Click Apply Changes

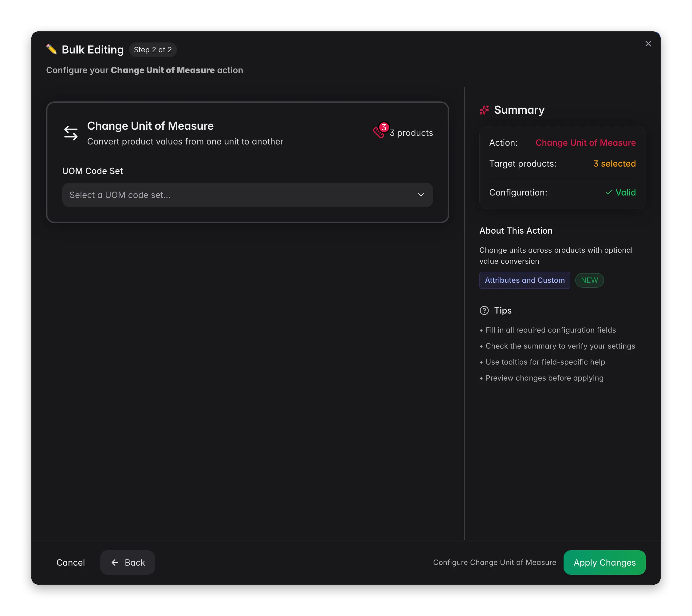click(605, 563)
